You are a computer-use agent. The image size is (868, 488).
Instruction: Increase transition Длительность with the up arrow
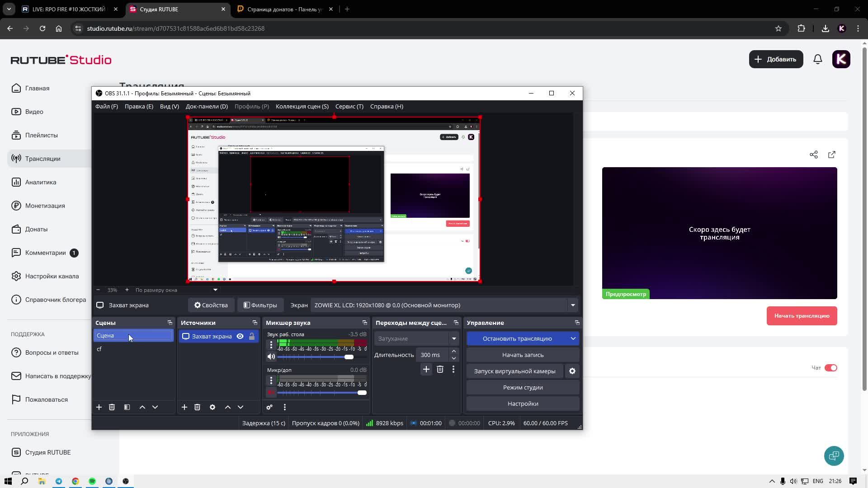[x=454, y=351]
